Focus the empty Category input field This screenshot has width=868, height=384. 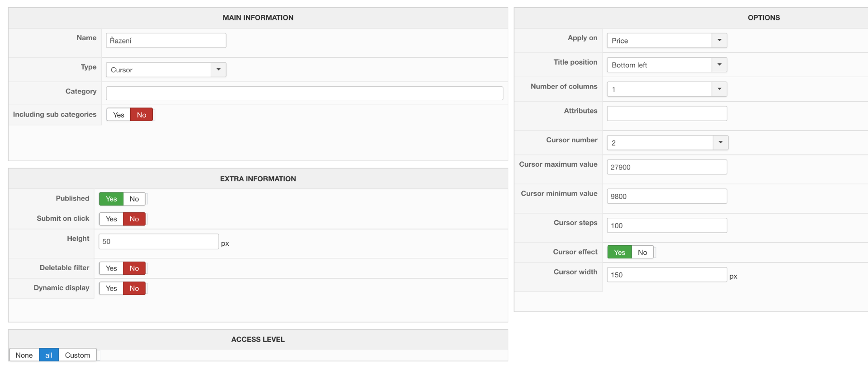point(304,94)
